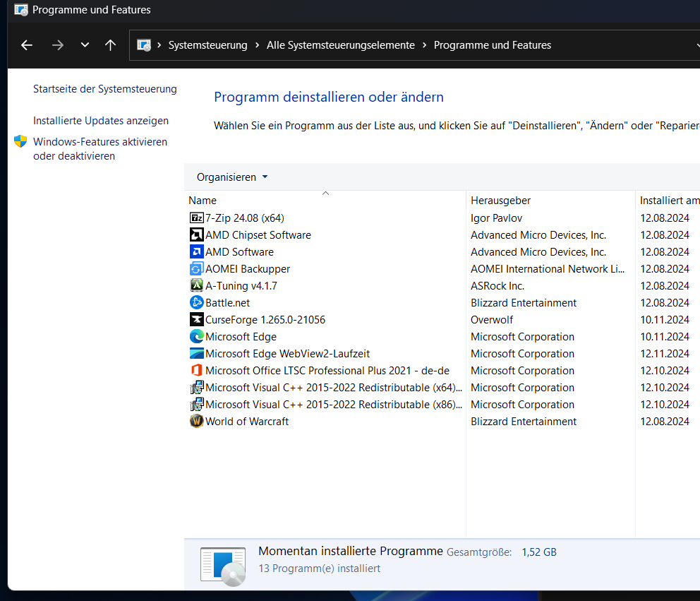Viewport: 700px width, 601px height.
Task: Click the control panel icon in address bar
Action: tap(144, 45)
